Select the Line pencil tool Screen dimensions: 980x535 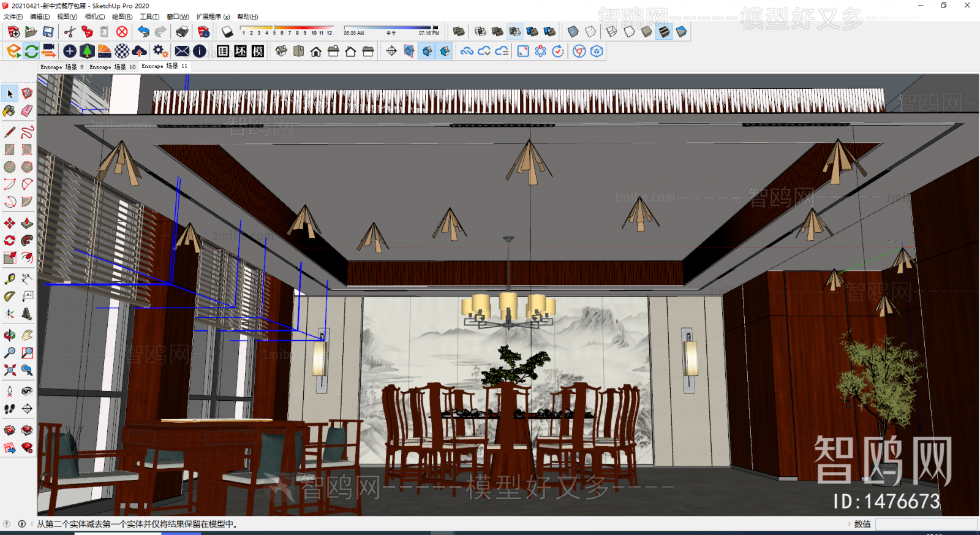coord(10,132)
